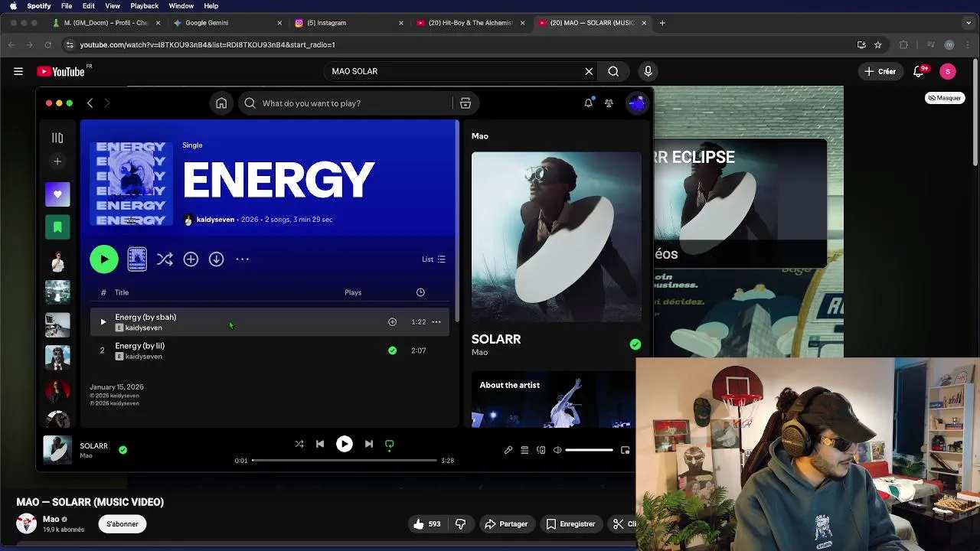Open the Spotify profile avatar menu
This screenshot has height=551, width=980.
pyautogui.click(x=637, y=103)
